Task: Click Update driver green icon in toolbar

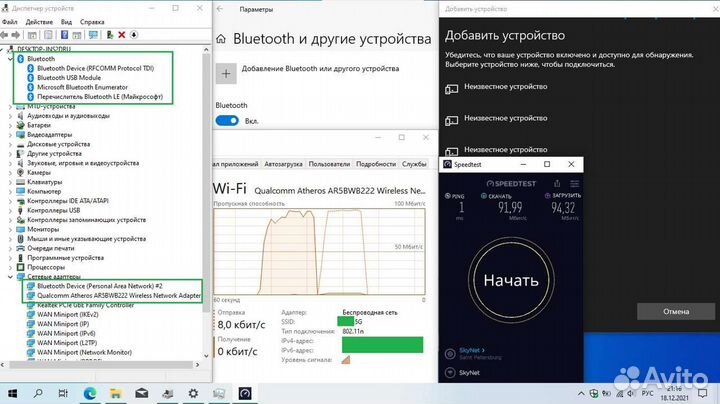Action: 110,35
